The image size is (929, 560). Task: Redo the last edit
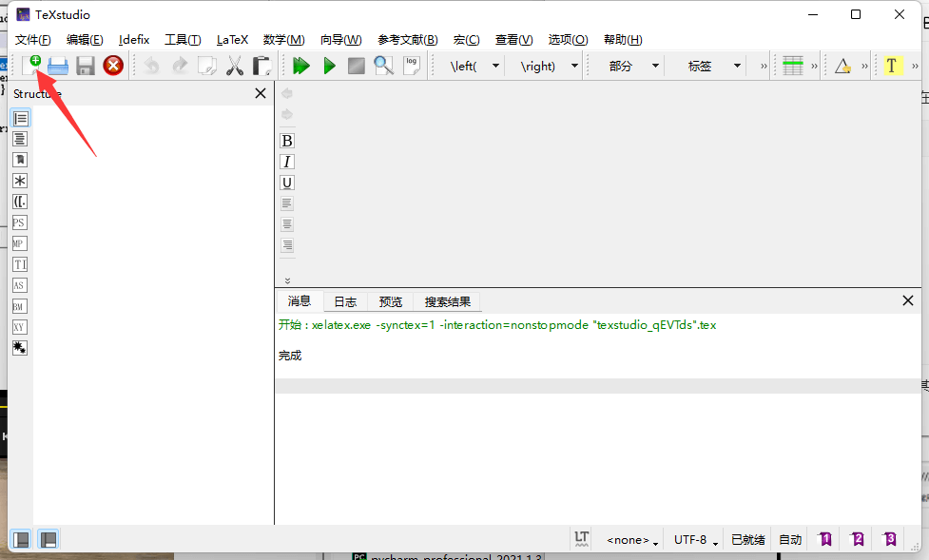pos(180,66)
